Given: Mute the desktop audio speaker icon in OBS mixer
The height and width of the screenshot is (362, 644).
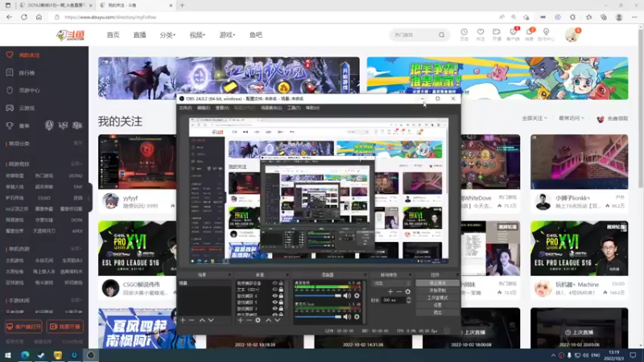Looking at the screenshot, I should [x=347, y=295].
